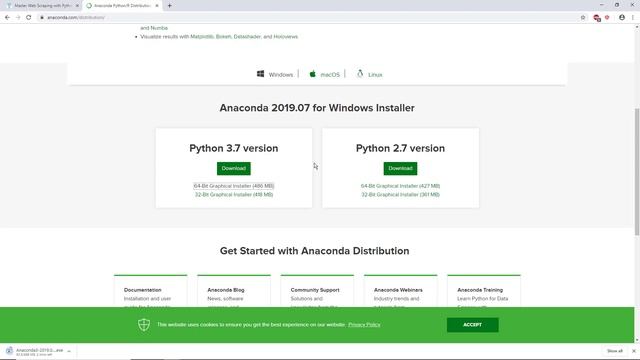Open Python 2.7 32-Bit Graphical Installer link
The height and width of the screenshot is (360, 640).
pos(400,195)
